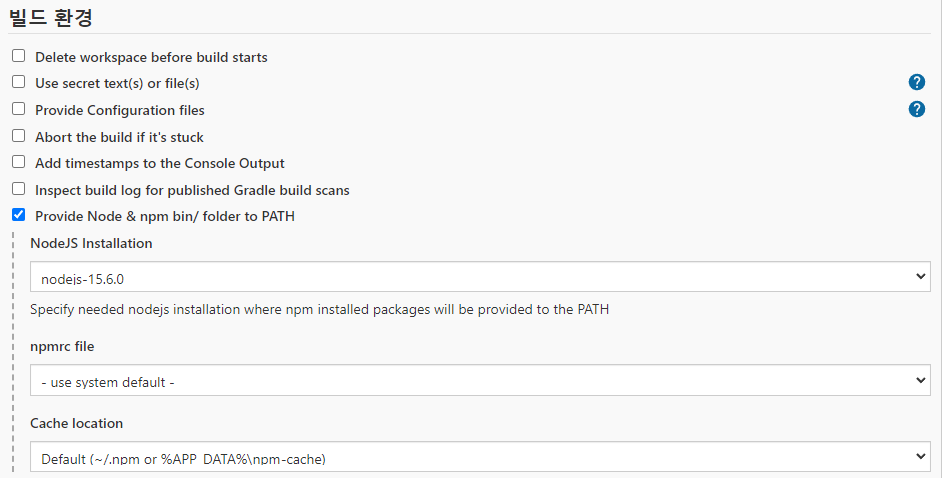Check the Provide Configuration files checkbox
This screenshot has width=942, height=478.
pyautogui.click(x=19, y=109)
